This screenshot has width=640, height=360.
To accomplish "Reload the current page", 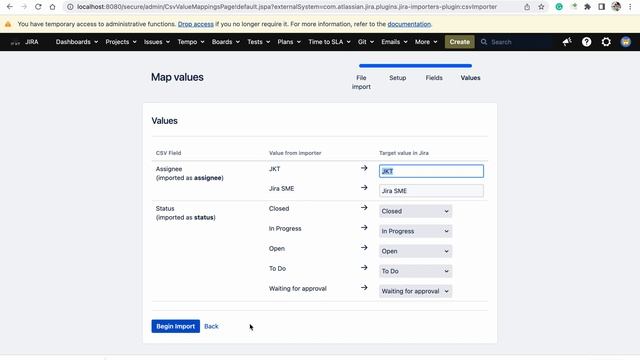I will 38,7.
